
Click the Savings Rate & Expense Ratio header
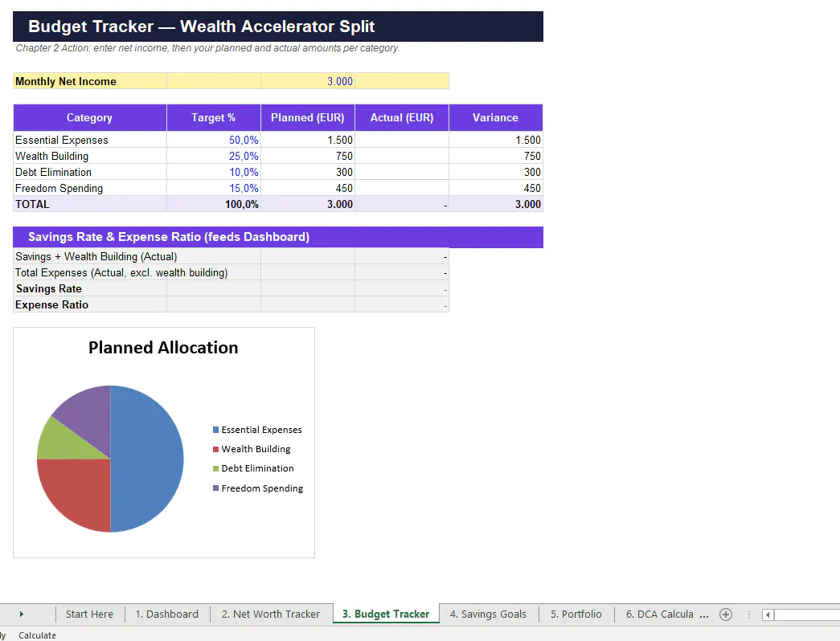[278, 237]
